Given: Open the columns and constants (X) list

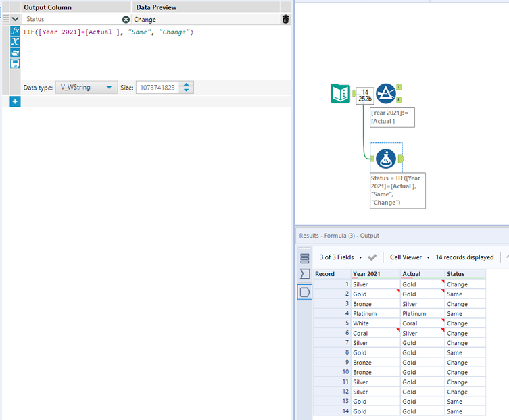Looking at the screenshot, I should tap(15, 42).
